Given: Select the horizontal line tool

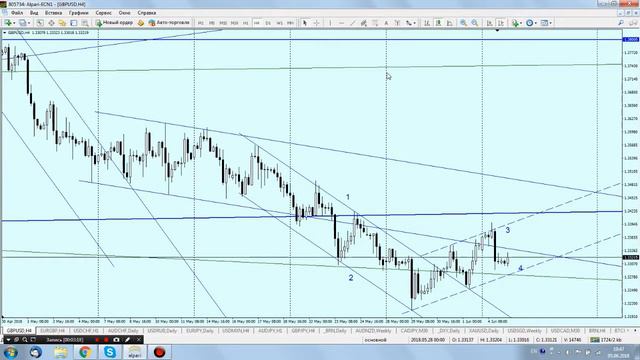Looking at the screenshot, I should (342, 23).
